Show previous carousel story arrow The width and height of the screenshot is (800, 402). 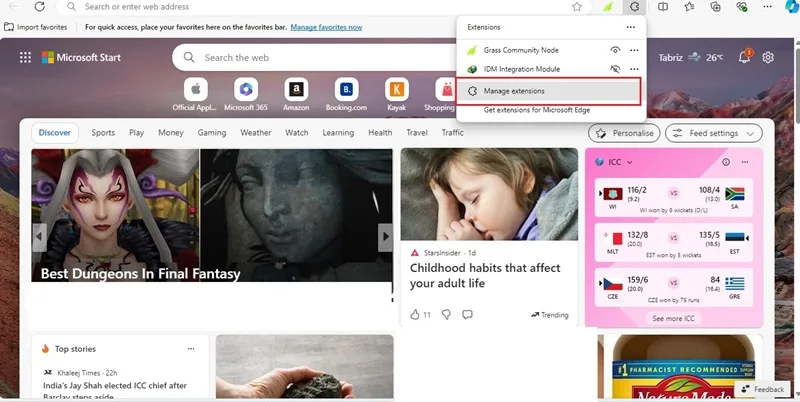click(x=39, y=237)
